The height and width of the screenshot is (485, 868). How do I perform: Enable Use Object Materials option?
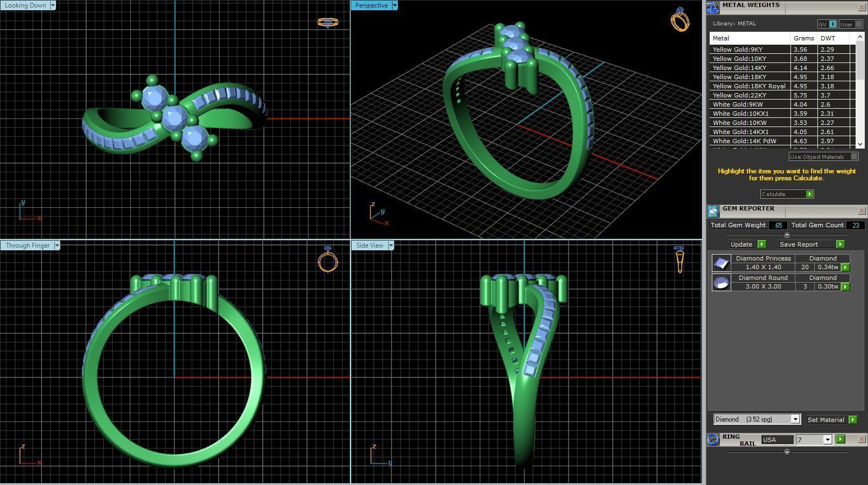tap(823, 157)
